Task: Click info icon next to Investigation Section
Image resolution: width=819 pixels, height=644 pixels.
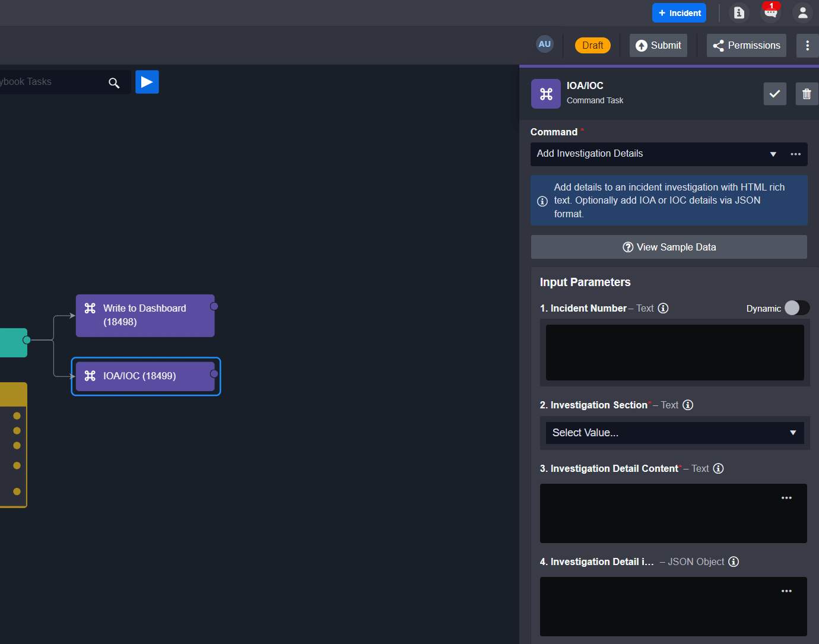Action: coord(688,405)
